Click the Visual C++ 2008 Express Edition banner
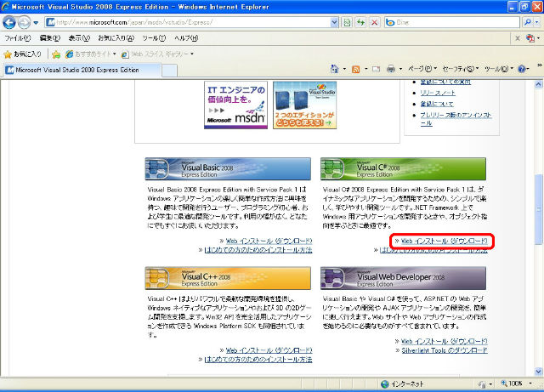The image size is (544, 392). [228, 278]
